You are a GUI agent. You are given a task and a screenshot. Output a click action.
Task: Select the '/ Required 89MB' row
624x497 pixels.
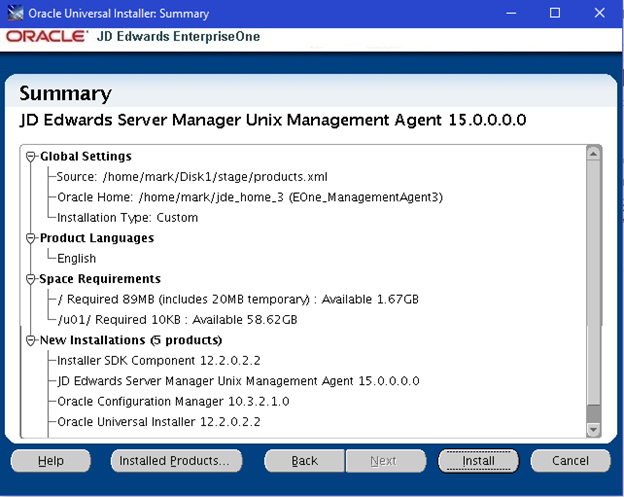(x=238, y=299)
